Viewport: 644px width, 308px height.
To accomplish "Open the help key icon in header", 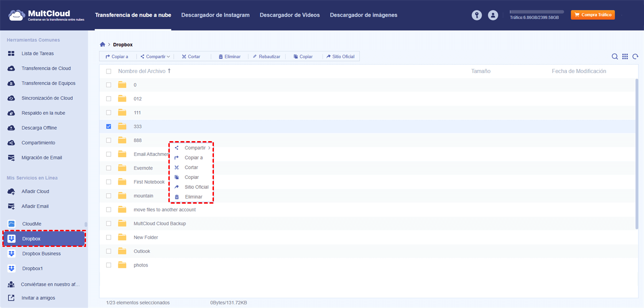I will click(x=477, y=15).
